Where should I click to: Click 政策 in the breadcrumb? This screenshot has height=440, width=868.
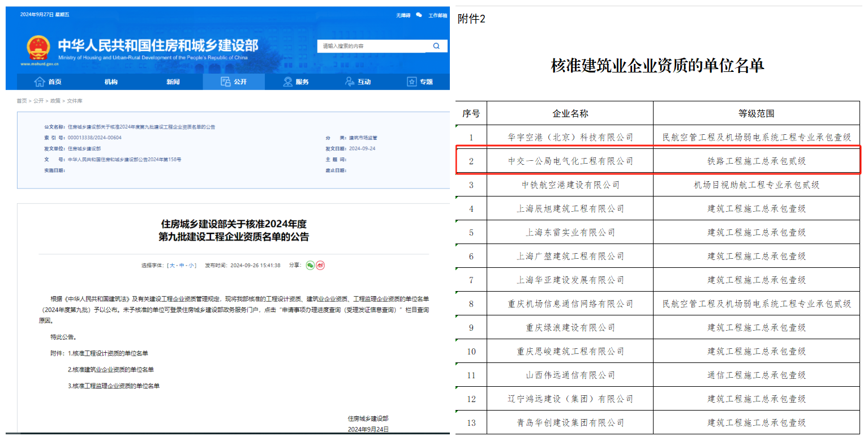click(x=55, y=101)
